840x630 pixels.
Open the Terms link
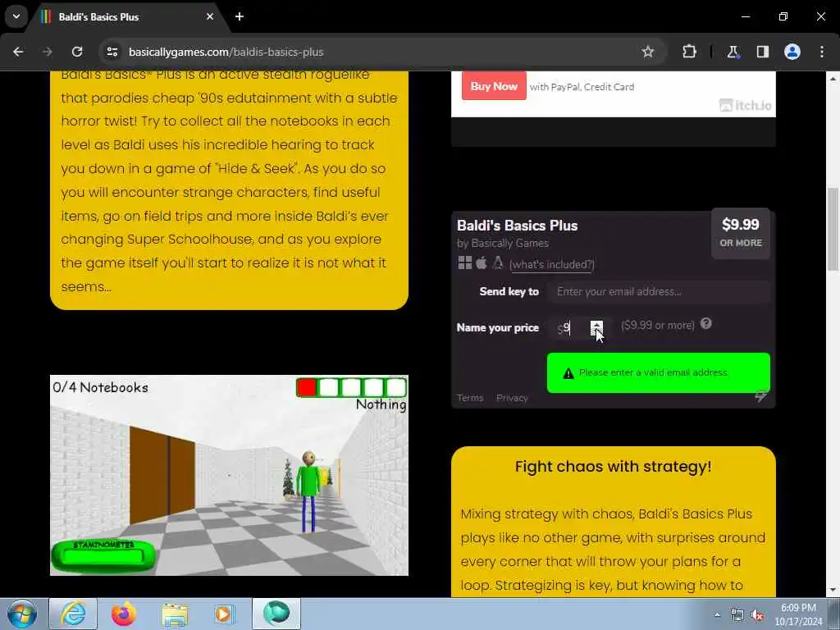click(470, 398)
